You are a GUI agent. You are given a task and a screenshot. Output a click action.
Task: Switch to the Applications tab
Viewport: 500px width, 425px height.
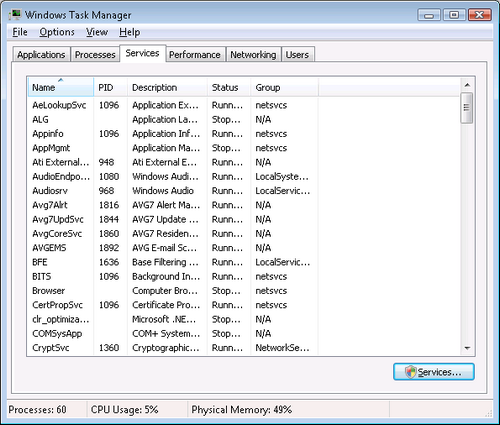pyautogui.click(x=41, y=54)
